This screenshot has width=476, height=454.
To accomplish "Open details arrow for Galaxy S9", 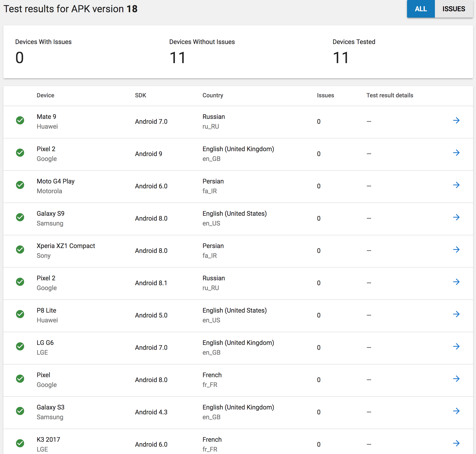I will [456, 217].
